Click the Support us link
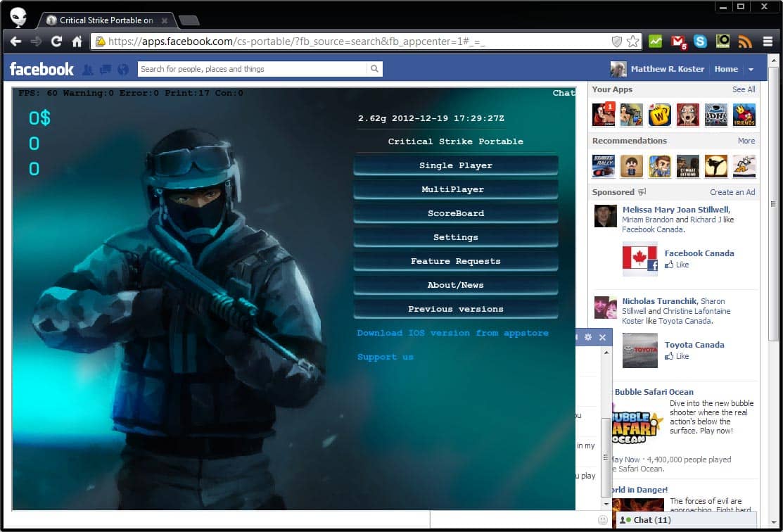Viewport: 783px width, 532px height. (385, 357)
